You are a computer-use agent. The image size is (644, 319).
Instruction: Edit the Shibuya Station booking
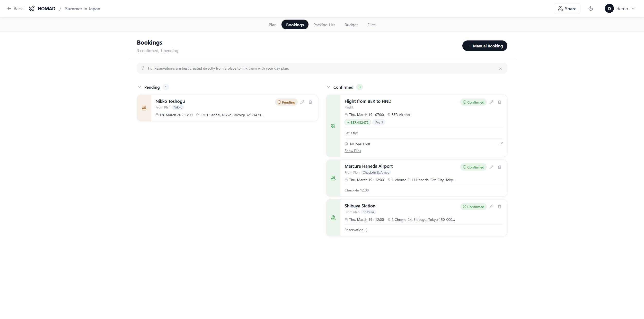click(x=491, y=207)
